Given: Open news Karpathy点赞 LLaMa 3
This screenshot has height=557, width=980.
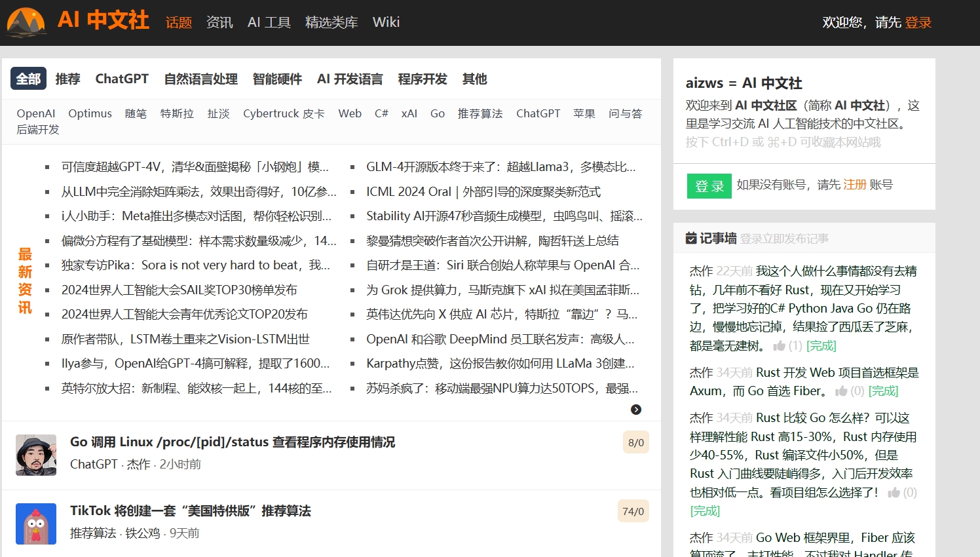Looking at the screenshot, I should (x=500, y=364).
